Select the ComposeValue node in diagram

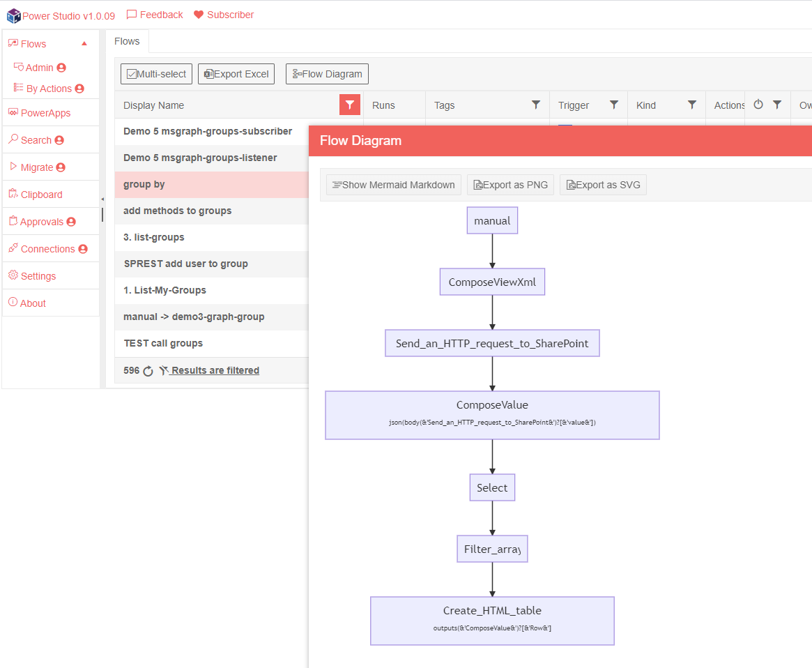pos(492,415)
